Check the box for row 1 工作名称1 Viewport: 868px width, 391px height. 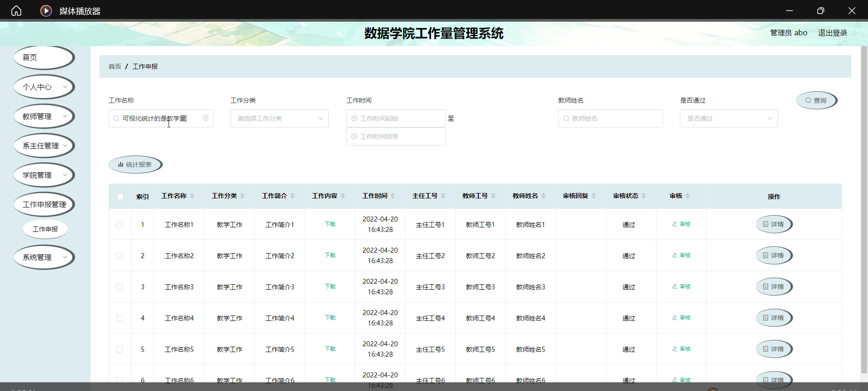tap(119, 225)
